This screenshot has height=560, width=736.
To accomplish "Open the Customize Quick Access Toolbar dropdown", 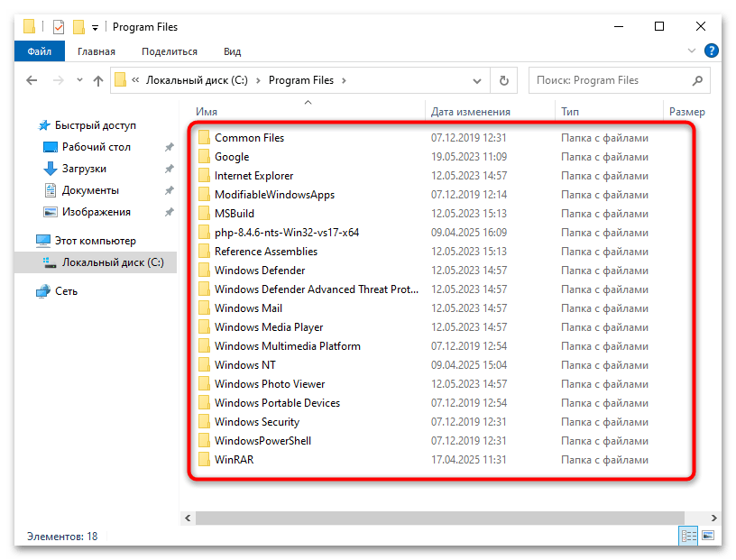I will pos(95,28).
